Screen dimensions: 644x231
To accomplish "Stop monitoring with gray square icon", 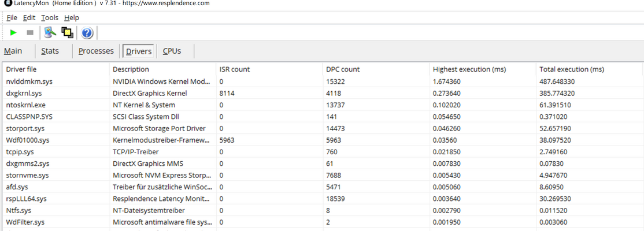I will click(x=30, y=32).
